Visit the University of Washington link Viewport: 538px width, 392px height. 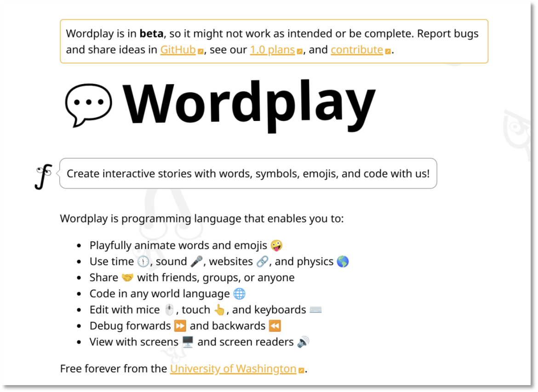(x=233, y=369)
